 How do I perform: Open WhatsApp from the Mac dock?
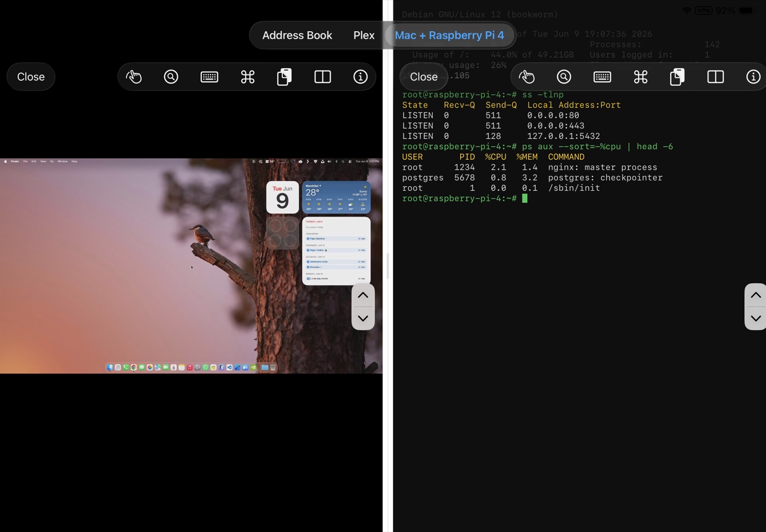pos(206,367)
